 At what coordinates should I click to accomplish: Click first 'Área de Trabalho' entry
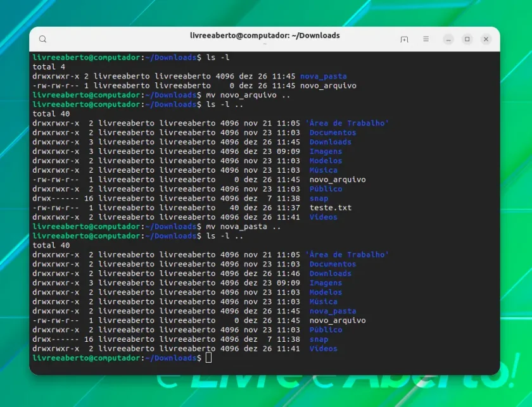click(x=347, y=123)
